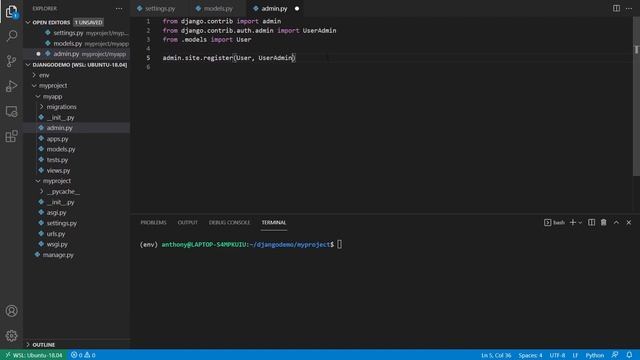Open editor more actions ellipsis

(629, 9)
